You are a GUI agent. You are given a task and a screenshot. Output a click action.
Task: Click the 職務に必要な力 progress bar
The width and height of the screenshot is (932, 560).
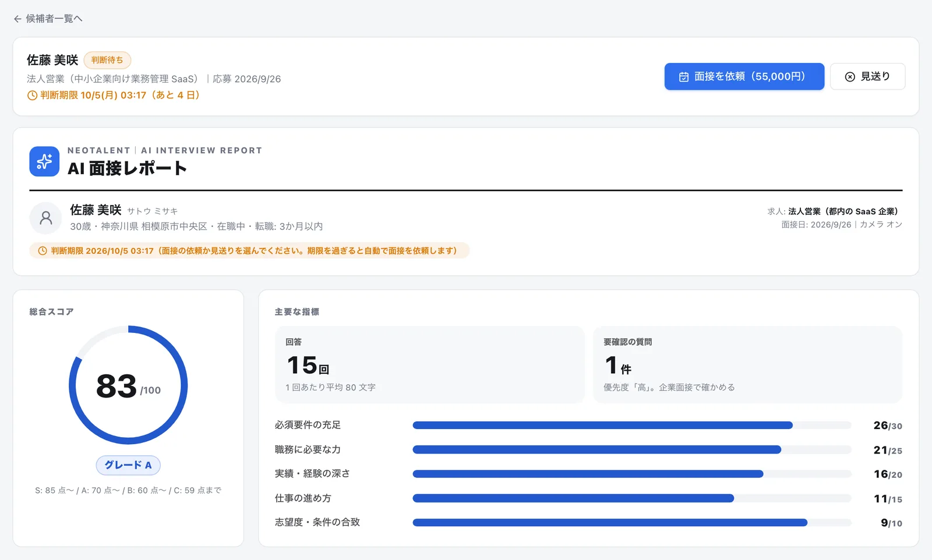[x=632, y=450]
